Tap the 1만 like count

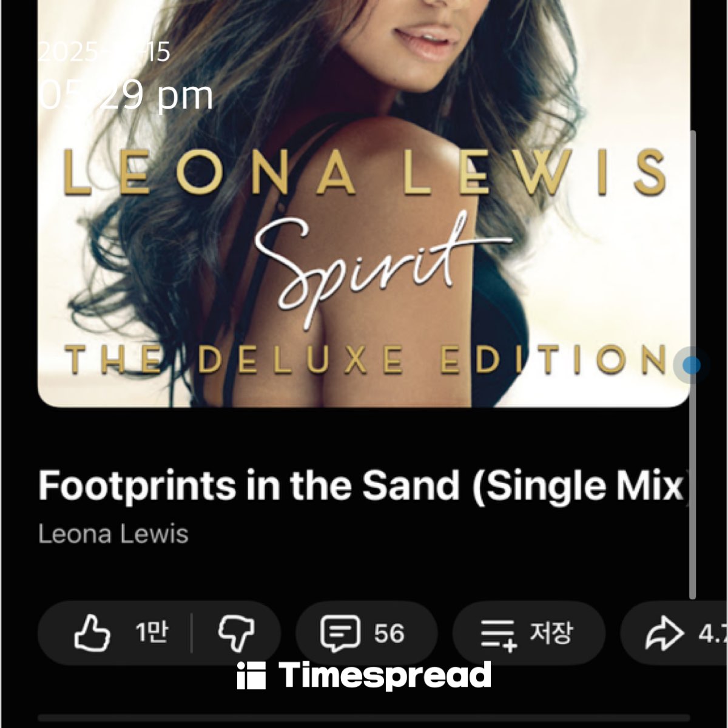[152, 633]
